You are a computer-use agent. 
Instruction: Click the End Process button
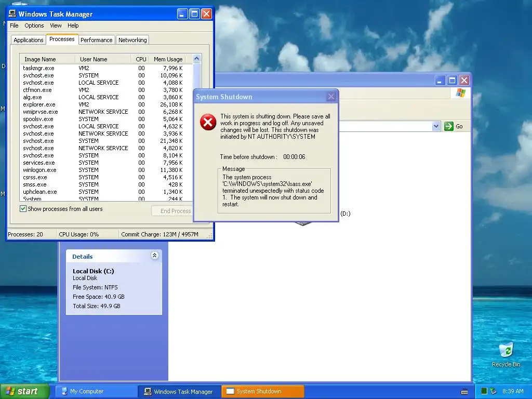point(172,211)
